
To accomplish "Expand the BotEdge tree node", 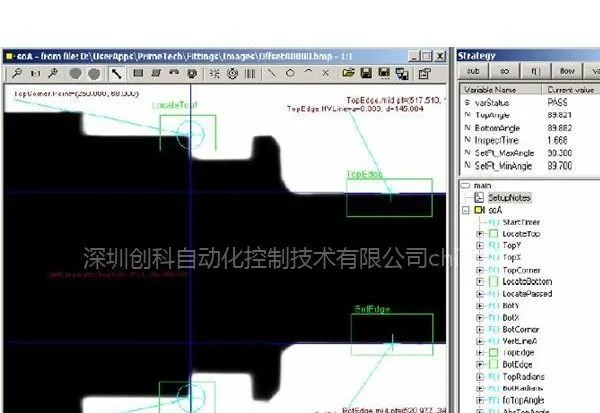I will (x=480, y=364).
